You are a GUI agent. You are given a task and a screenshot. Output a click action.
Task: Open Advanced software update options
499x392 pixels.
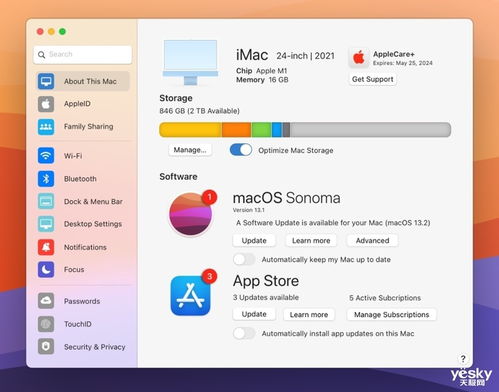tap(372, 240)
